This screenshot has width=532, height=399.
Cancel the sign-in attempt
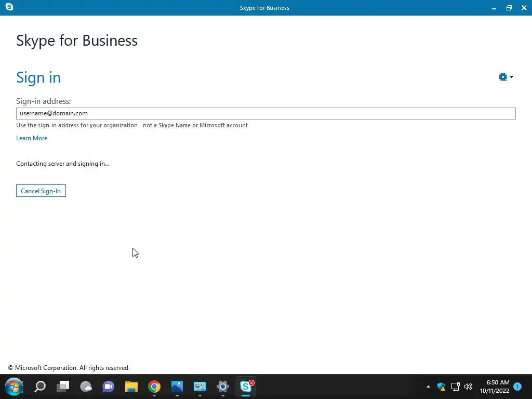click(x=41, y=191)
